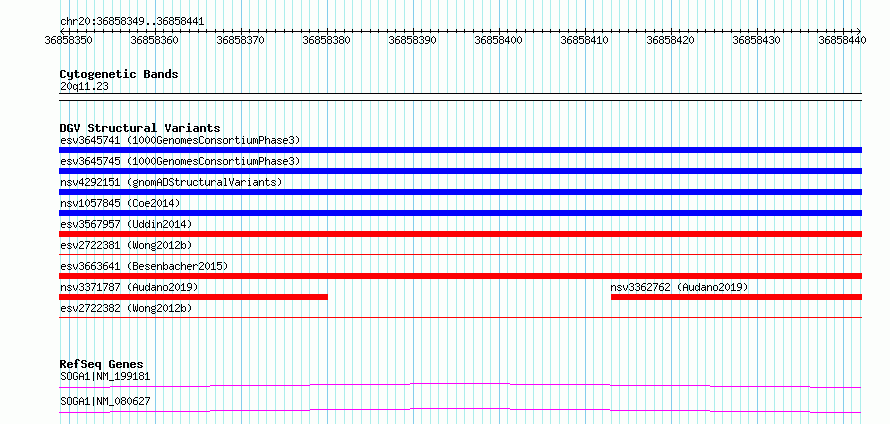The width and height of the screenshot is (890, 424).
Task: Click ruler coordinate 36858420
Action: coord(670,40)
